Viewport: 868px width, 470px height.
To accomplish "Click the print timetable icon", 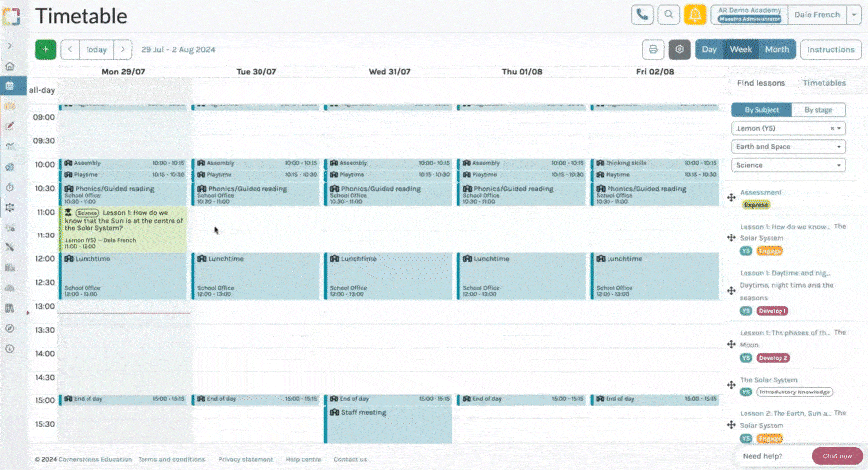I will [x=653, y=49].
